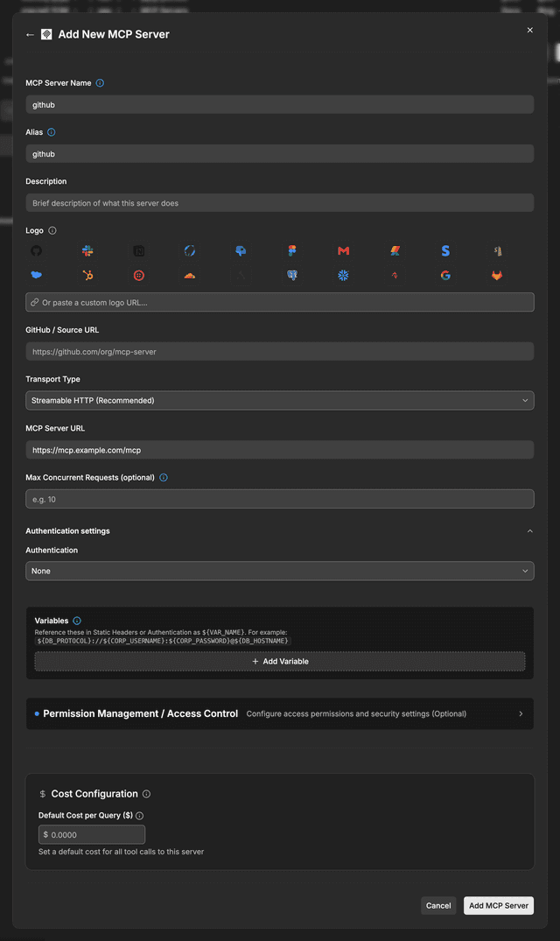Image resolution: width=560 pixels, height=941 pixels.
Task: Pick the Slack logo
Action: [x=87, y=251]
